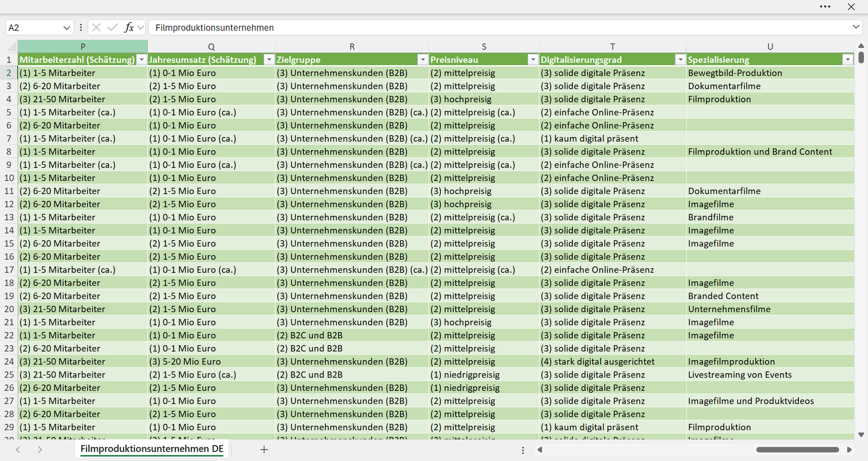Open filter dropdown for Digitalisierungsgrad column
Viewport: 868px width, 461px height.
pos(680,60)
